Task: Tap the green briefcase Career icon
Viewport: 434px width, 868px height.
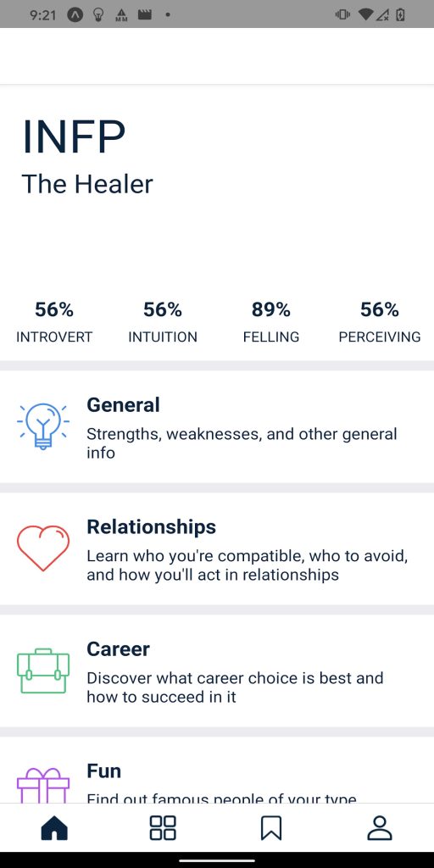Action: tap(43, 670)
